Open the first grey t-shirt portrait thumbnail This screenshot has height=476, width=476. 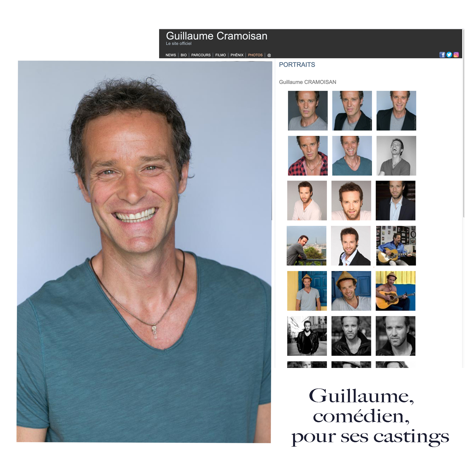click(308, 111)
